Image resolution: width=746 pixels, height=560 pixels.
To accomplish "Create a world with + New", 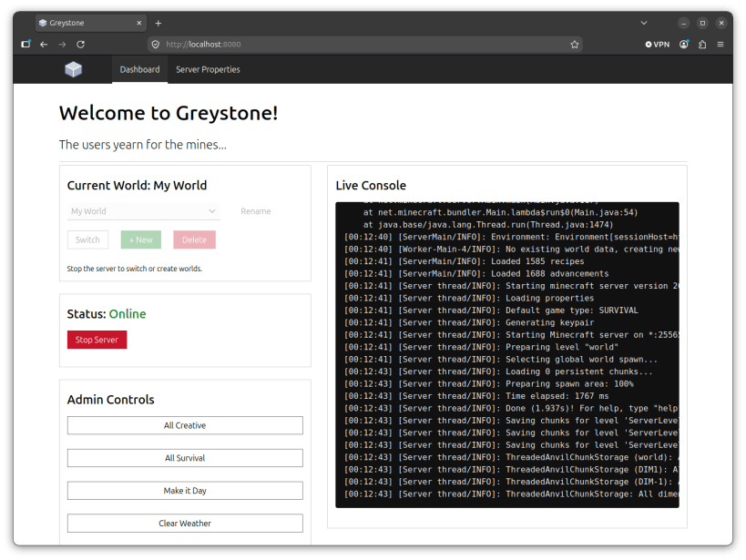I will 141,239.
